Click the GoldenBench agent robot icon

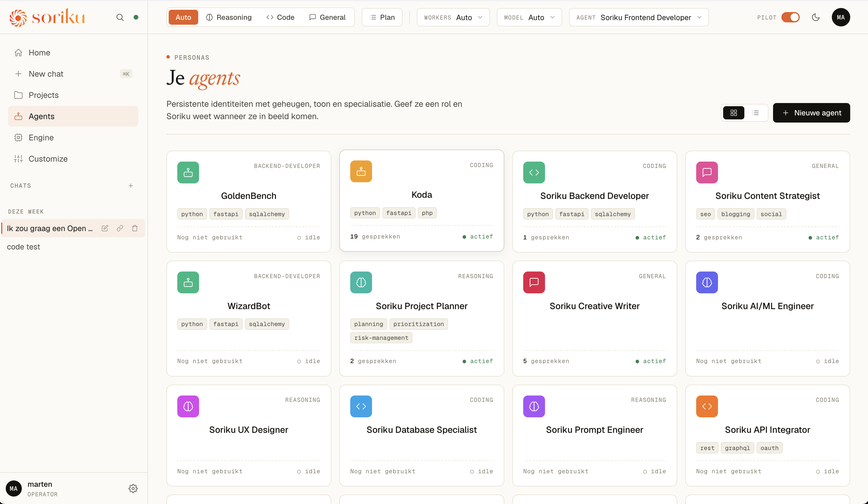pos(188,172)
